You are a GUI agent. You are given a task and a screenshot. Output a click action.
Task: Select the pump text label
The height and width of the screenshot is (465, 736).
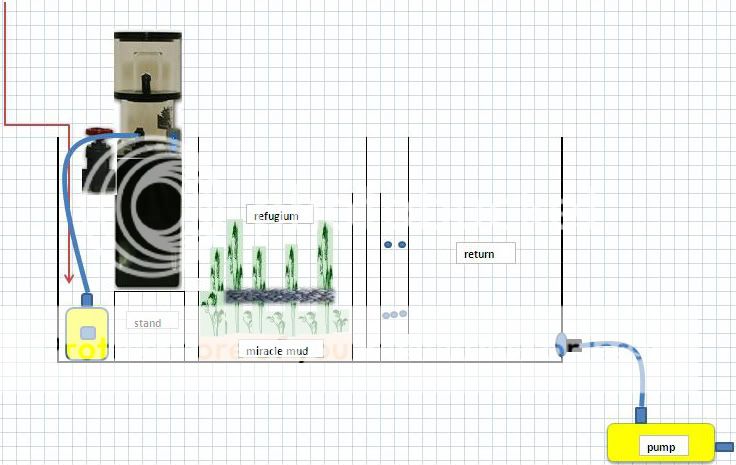point(663,446)
